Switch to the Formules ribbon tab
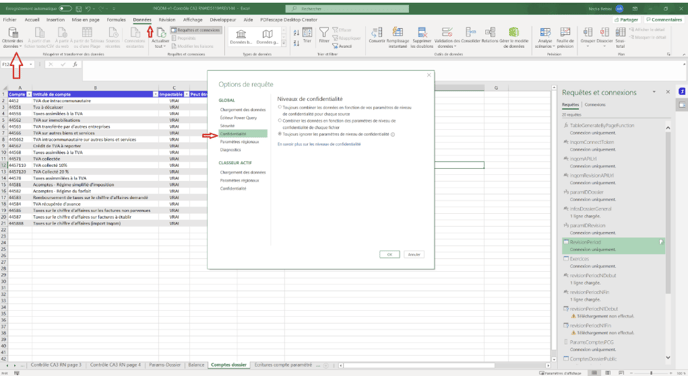Viewport: 688px width, 376px height. tap(116, 20)
